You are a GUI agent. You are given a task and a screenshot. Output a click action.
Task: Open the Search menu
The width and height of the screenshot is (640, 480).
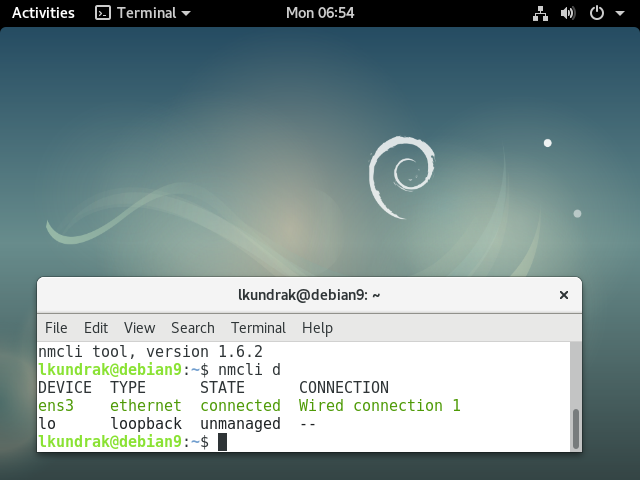tap(193, 328)
